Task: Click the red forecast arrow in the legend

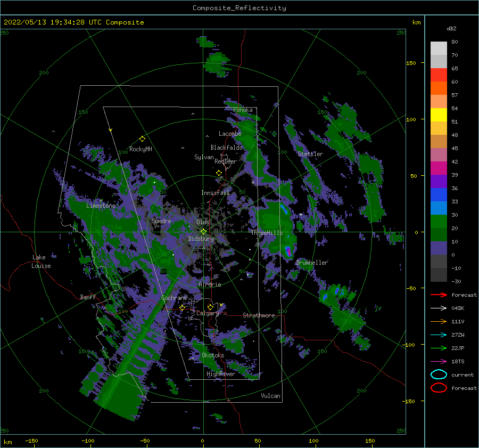Action: pyautogui.click(x=439, y=295)
